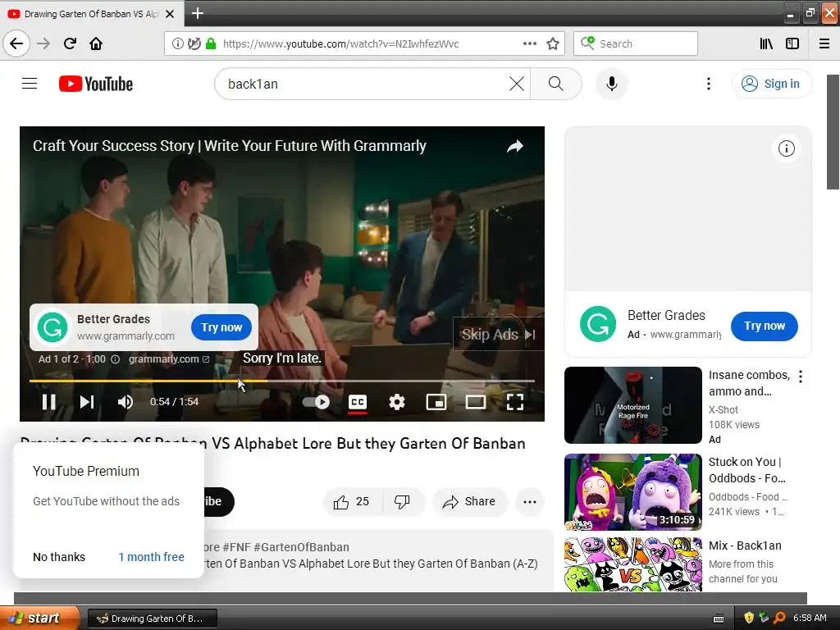The height and width of the screenshot is (630, 840).
Task: Click the 6:58 AM system clock
Action: point(810,619)
